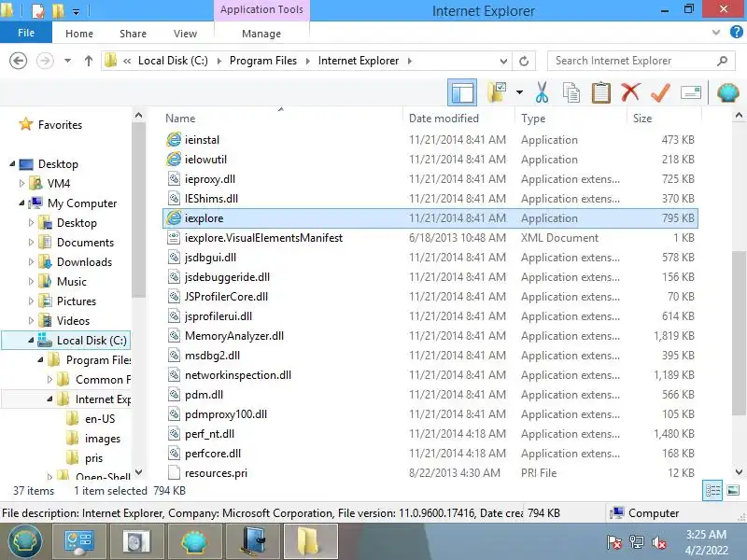Select the images folder in the tree
Image resolution: width=747 pixels, height=560 pixels.
(103, 438)
